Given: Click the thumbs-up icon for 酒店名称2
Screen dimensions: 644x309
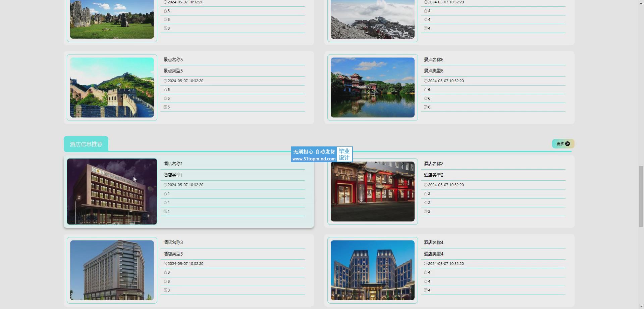Looking at the screenshot, I should coord(426,194).
